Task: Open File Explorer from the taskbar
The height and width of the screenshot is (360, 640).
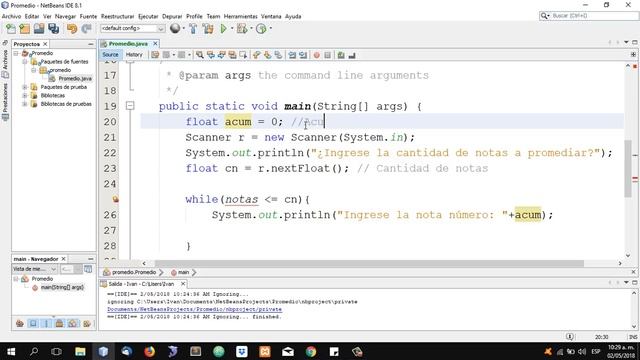Action: tap(80, 351)
